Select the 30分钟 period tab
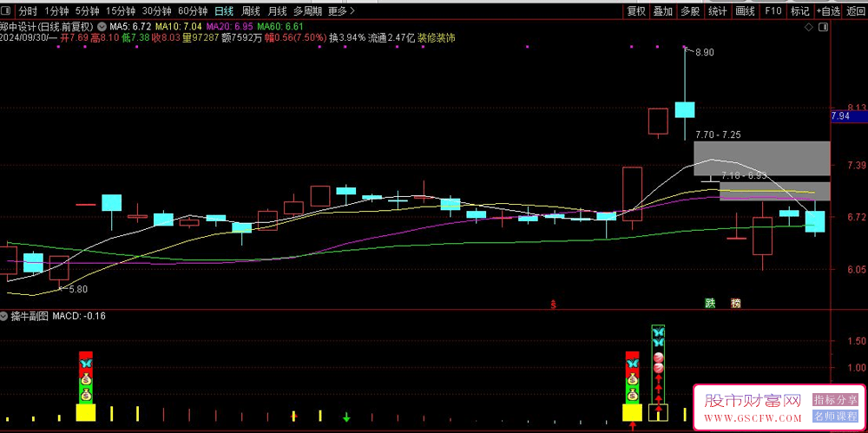 coord(156,10)
